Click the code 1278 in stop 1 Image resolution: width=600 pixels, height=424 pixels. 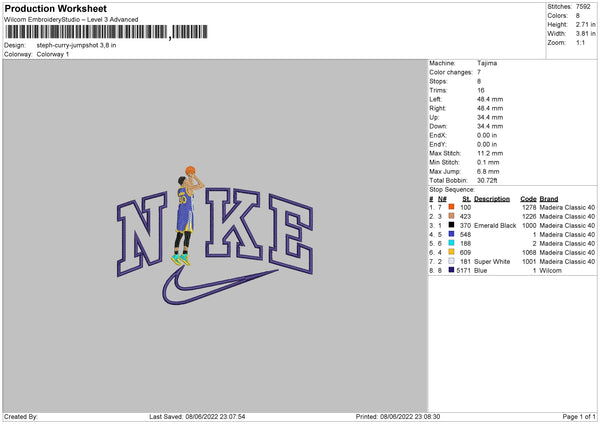click(529, 207)
